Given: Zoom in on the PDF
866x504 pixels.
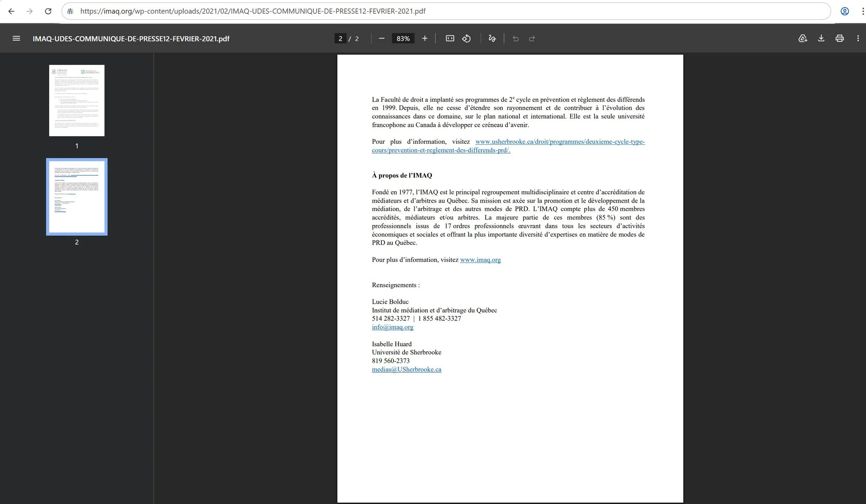Looking at the screenshot, I should click(x=425, y=38).
